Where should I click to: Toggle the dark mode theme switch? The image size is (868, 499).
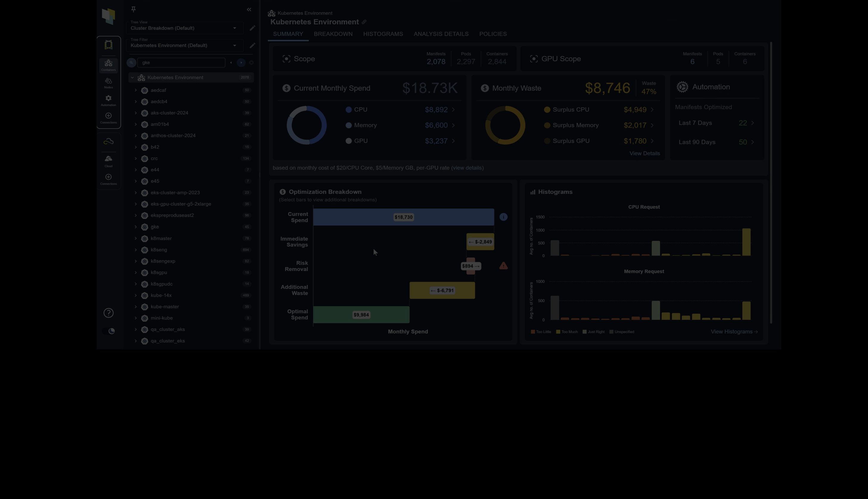[109, 331]
